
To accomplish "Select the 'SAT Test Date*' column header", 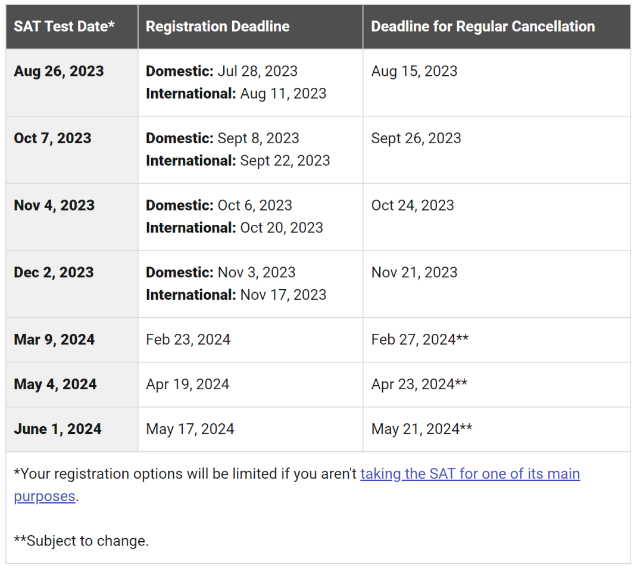I will tap(64, 26).
